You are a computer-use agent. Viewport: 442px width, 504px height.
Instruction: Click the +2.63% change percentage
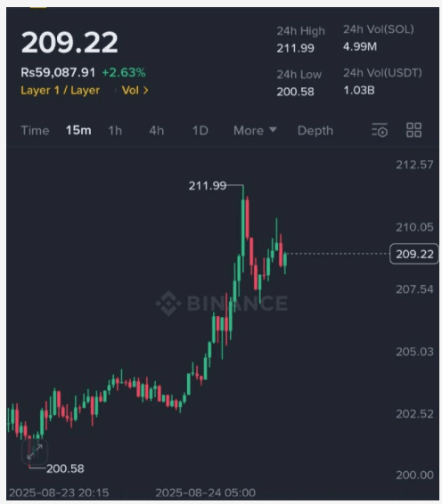coord(124,73)
